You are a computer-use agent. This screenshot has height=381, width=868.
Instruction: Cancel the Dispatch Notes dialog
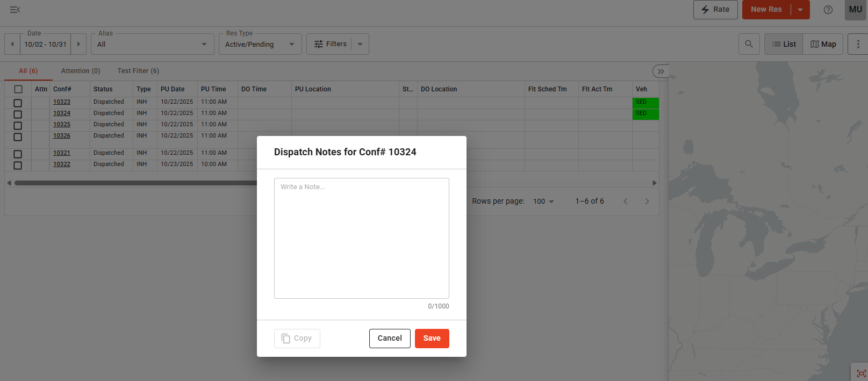click(390, 338)
